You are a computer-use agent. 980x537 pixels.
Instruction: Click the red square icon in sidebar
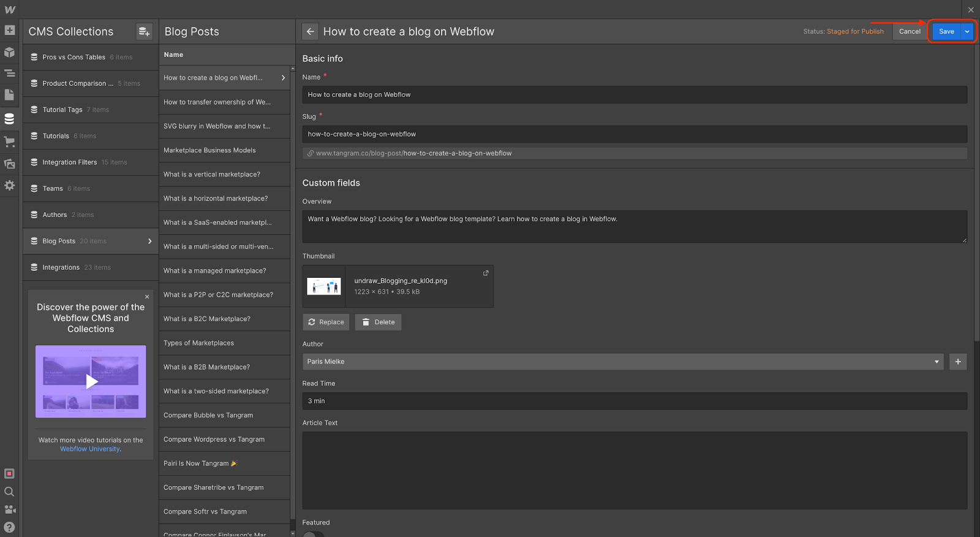pyautogui.click(x=9, y=473)
